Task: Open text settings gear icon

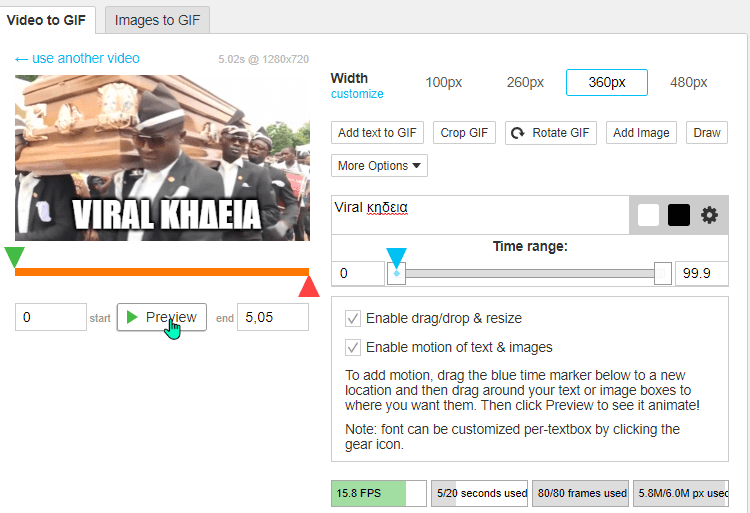Action: (x=709, y=215)
